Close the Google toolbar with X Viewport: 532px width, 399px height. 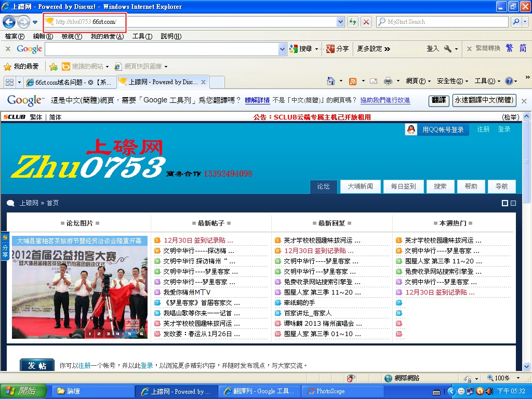[8, 49]
